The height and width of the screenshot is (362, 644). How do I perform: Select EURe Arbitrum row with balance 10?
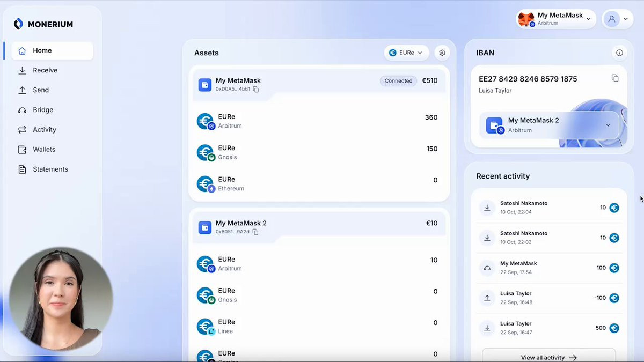click(319, 264)
